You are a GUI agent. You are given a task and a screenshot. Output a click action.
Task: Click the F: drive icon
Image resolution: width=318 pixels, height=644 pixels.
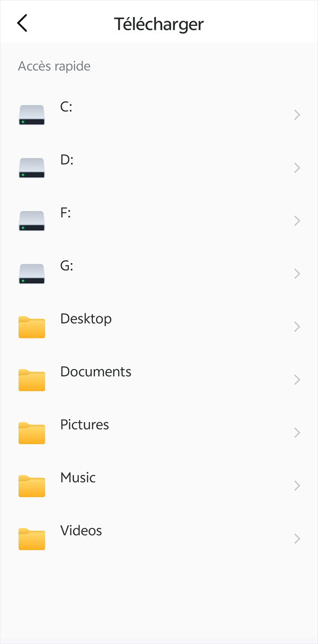[x=32, y=221]
